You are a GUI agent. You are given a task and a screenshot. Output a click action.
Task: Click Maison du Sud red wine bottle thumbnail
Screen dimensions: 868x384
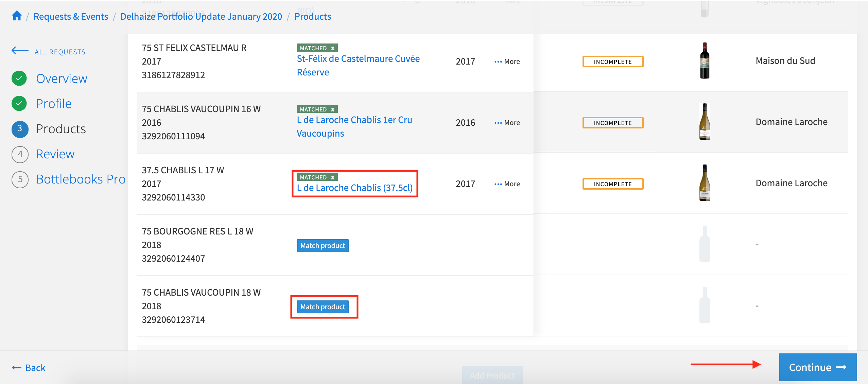705,61
